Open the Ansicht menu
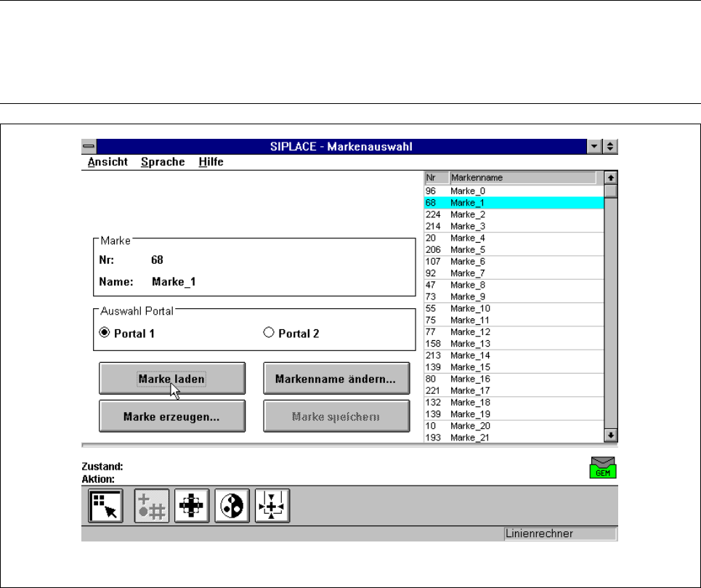The width and height of the screenshot is (701, 588). click(x=108, y=162)
